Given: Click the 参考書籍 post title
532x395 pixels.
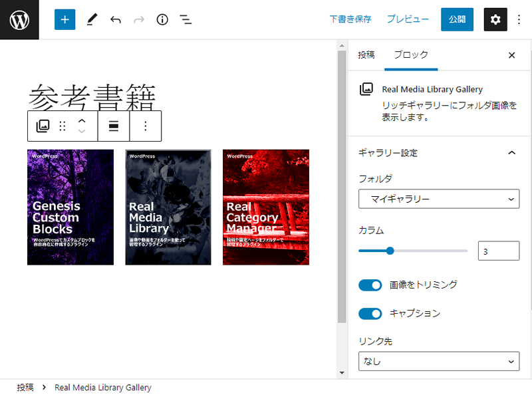Looking at the screenshot, I should 92,96.
